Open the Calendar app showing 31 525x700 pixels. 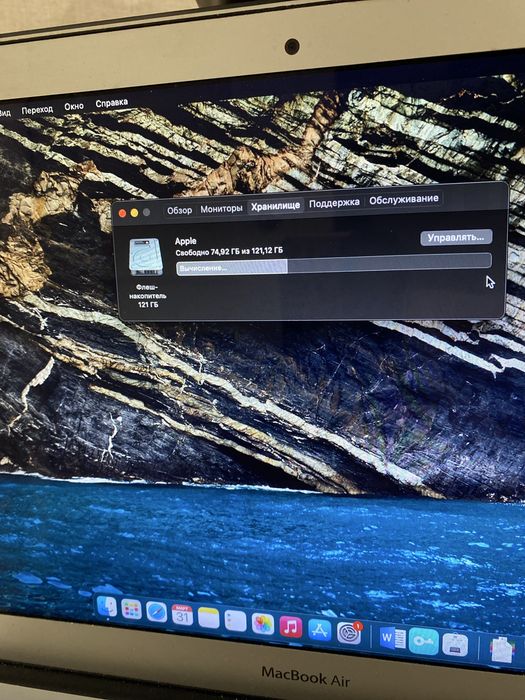point(182,616)
